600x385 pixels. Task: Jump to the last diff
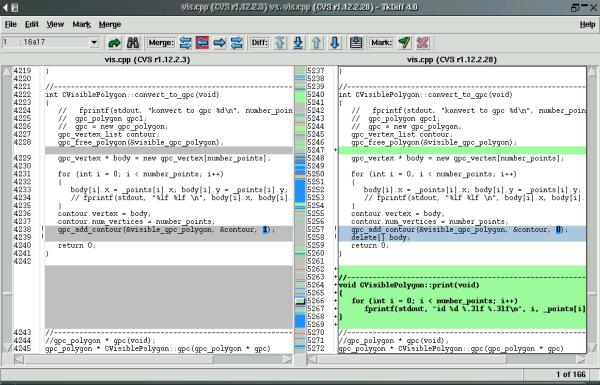(x=298, y=42)
